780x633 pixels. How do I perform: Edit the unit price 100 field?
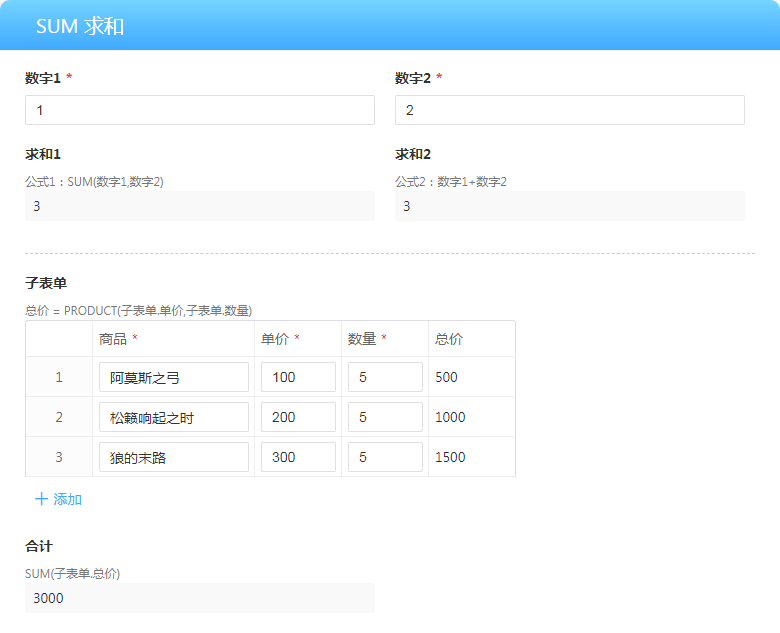[x=297, y=377]
